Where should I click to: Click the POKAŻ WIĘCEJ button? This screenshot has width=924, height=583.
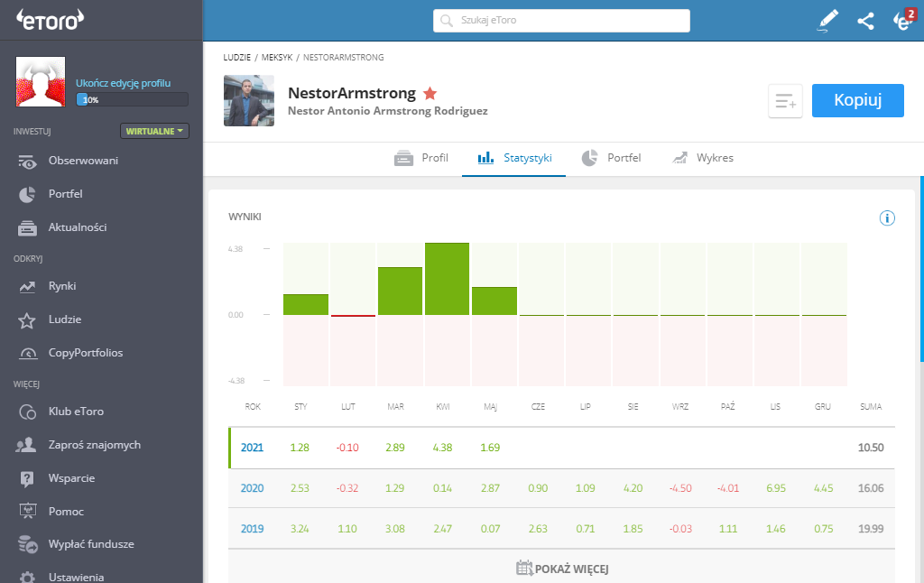tap(561, 569)
